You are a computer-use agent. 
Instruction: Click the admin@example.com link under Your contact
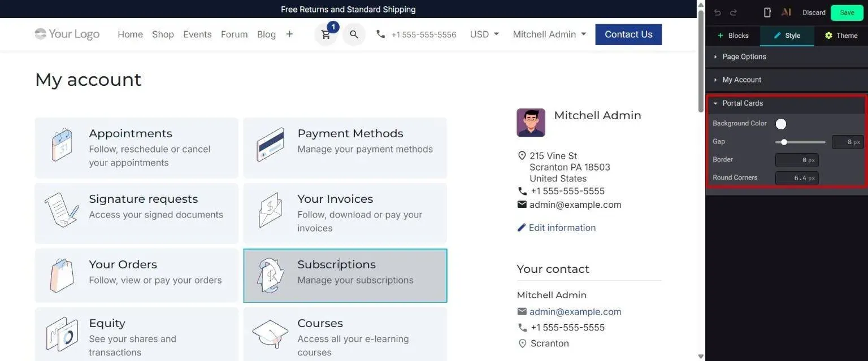pos(575,312)
